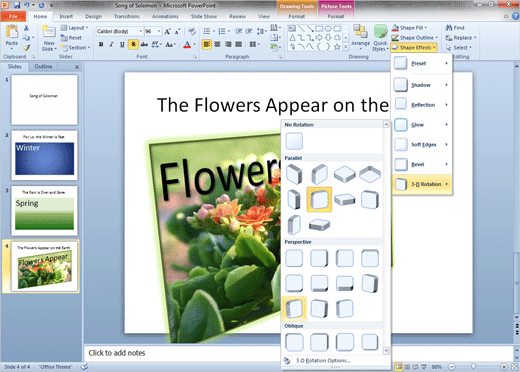Image resolution: width=520 pixels, height=372 pixels.
Task: Expand the Section dropdown
Action: click(76, 48)
